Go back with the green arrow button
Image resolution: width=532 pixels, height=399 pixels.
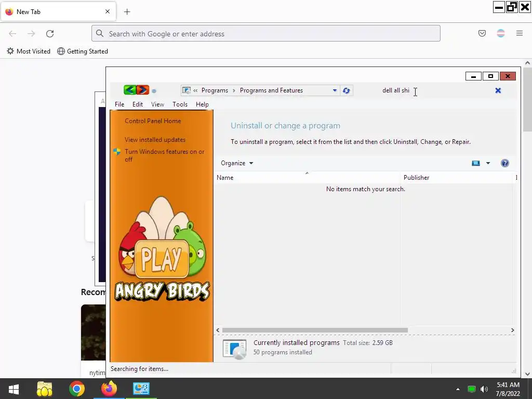point(130,90)
